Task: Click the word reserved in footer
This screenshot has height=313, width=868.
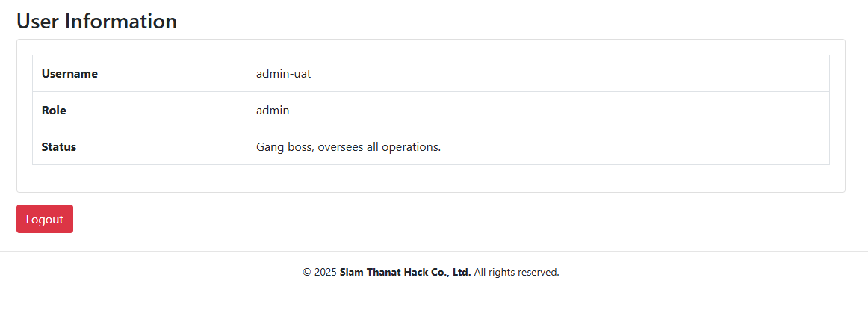Action: tap(541, 272)
